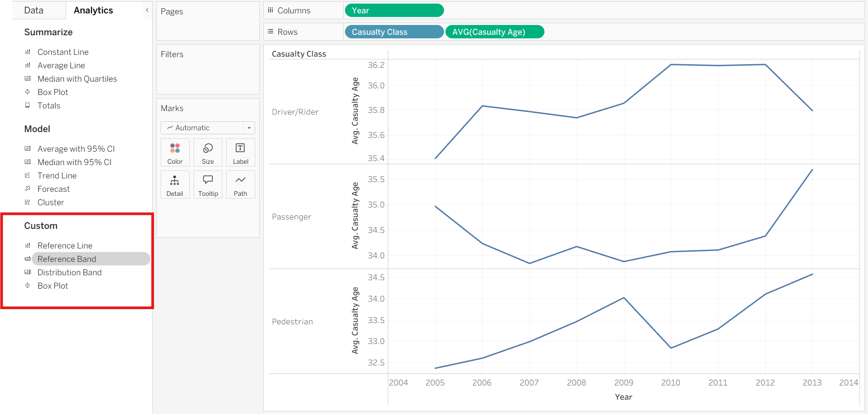
Task: Select the Analytics tab
Action: (93, 10)
